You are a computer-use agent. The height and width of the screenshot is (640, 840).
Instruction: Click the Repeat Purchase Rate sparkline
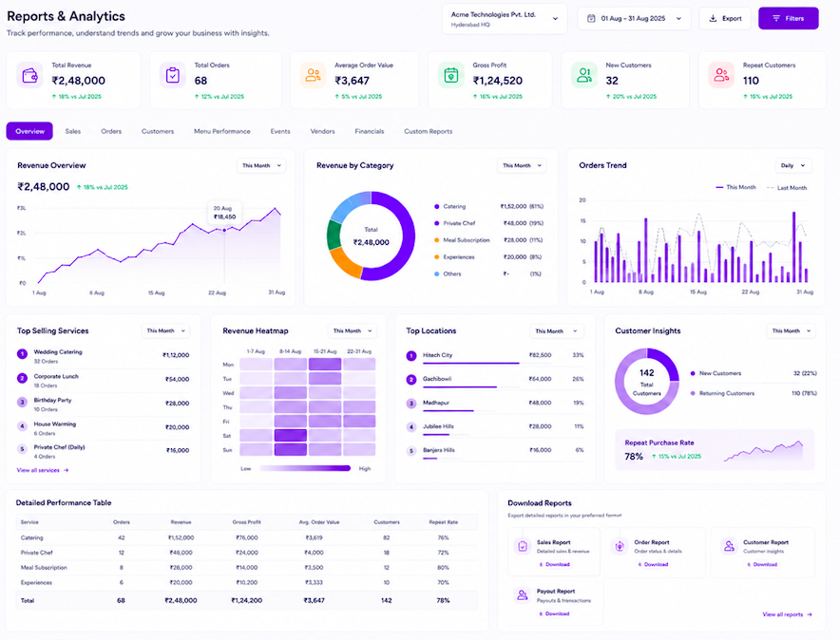[x=763, y=451]
